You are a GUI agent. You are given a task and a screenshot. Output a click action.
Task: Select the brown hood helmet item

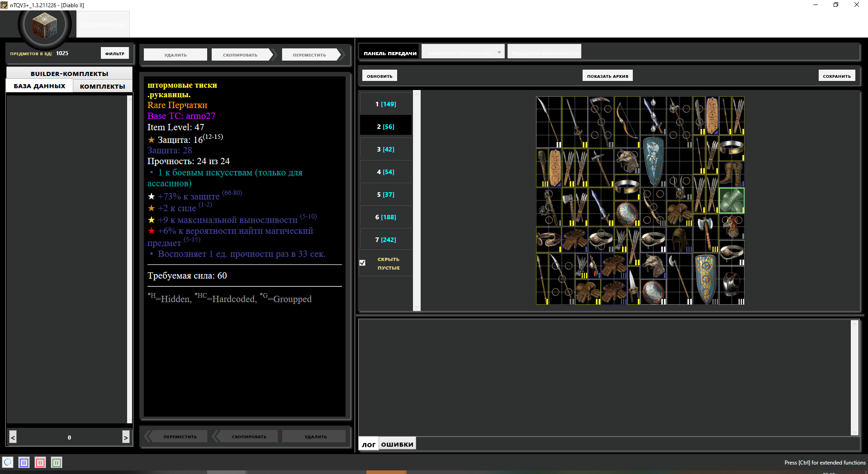coord(679,240)
